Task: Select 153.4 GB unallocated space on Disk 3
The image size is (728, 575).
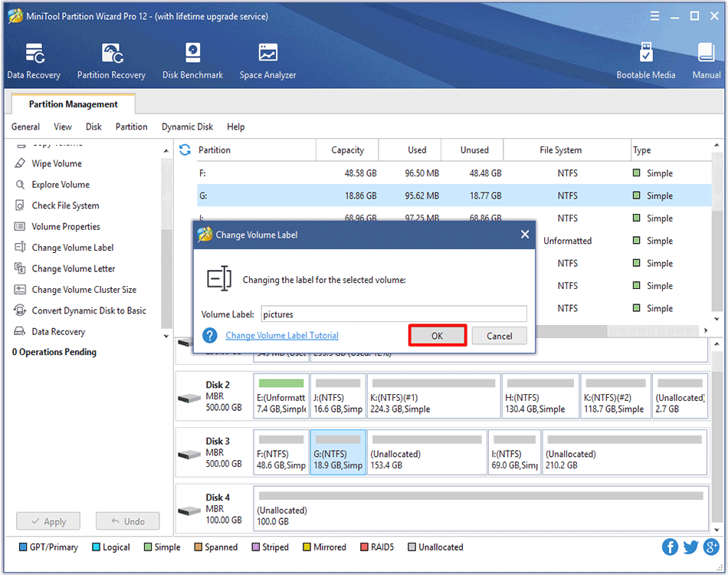Action: [x=427, y=452]
